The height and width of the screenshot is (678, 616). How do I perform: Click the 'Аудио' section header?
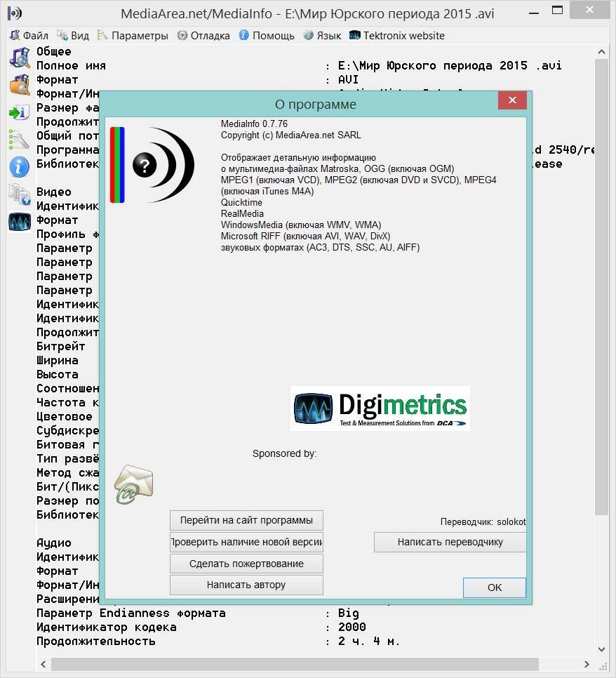point(53,543)
